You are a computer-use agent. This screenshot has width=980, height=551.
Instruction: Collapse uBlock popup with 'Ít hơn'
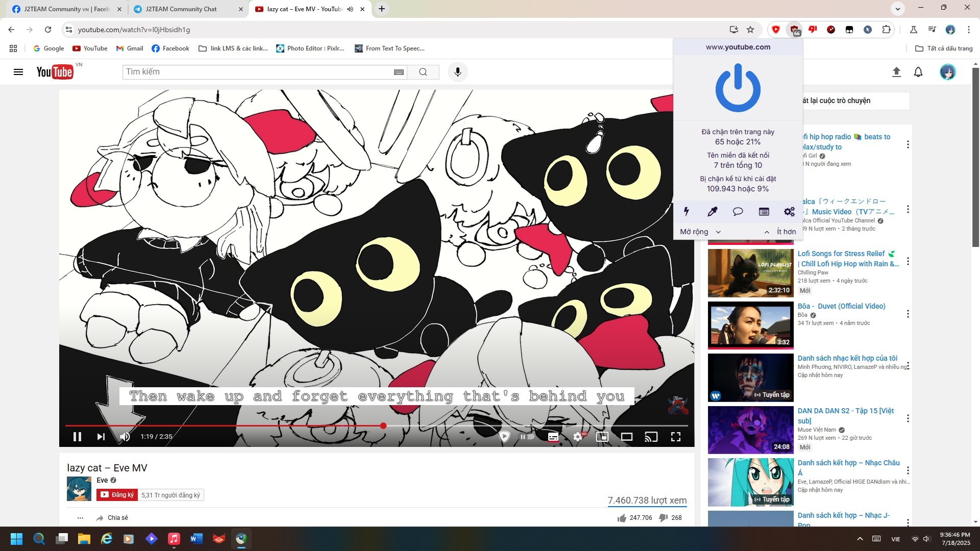(x=780, y=232)
